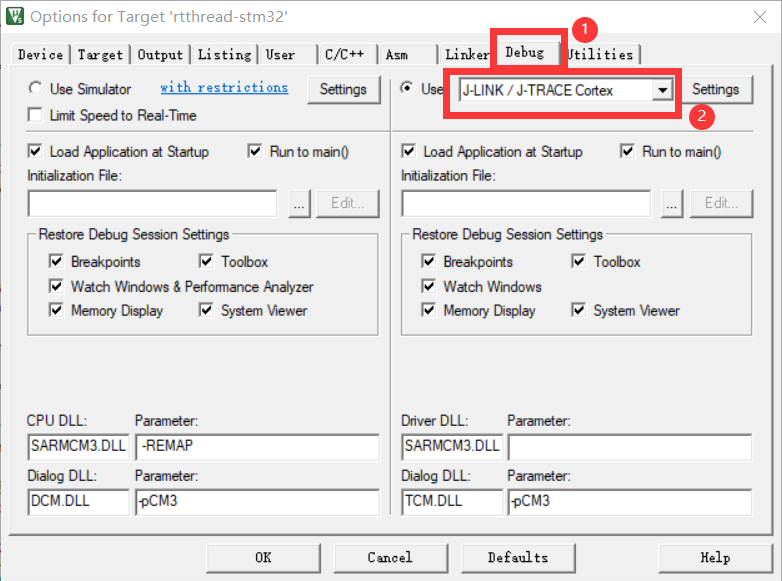Open the Help button
The height and width of the screenshot is (581, 782).
click(716, 558)
